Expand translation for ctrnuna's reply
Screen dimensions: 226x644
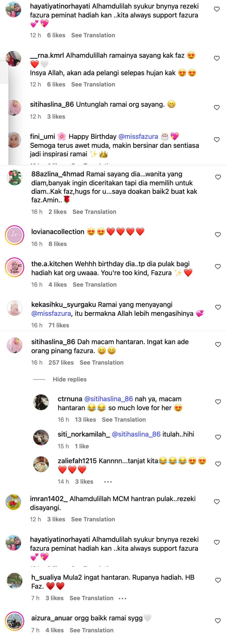pos(124,420)
